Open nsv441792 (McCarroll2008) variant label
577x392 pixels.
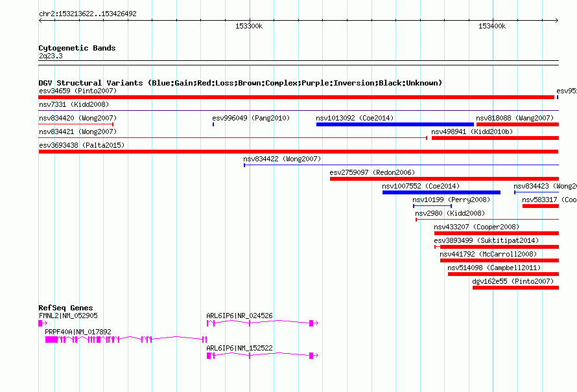[488, 254]
